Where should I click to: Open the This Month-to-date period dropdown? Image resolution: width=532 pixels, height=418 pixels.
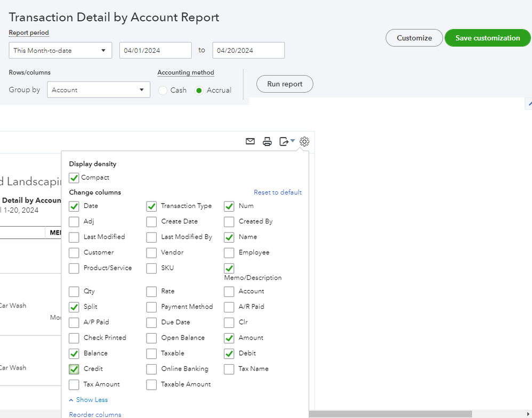tap(60, 51)
